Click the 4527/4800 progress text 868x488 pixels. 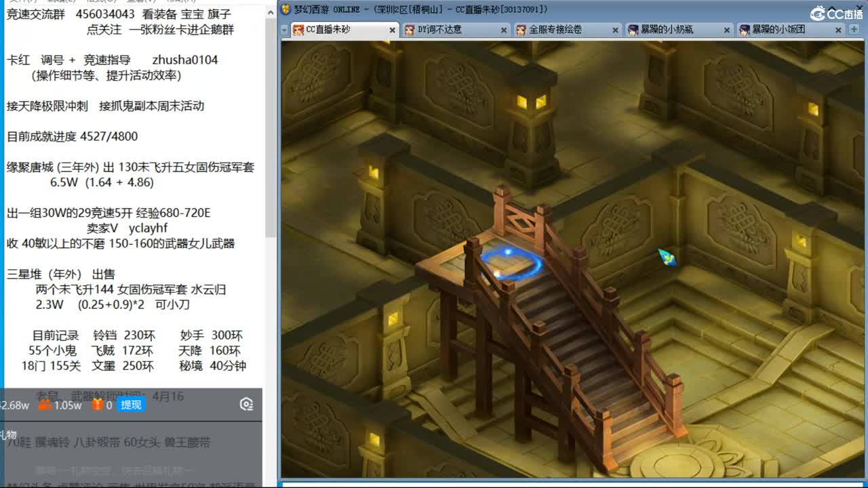(x=108, y=136)
